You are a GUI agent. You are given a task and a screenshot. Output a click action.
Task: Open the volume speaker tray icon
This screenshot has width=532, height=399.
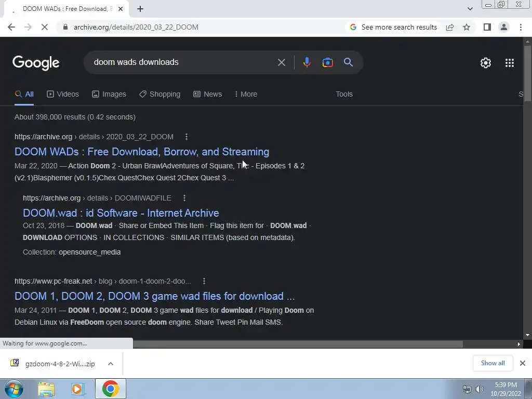480,389
